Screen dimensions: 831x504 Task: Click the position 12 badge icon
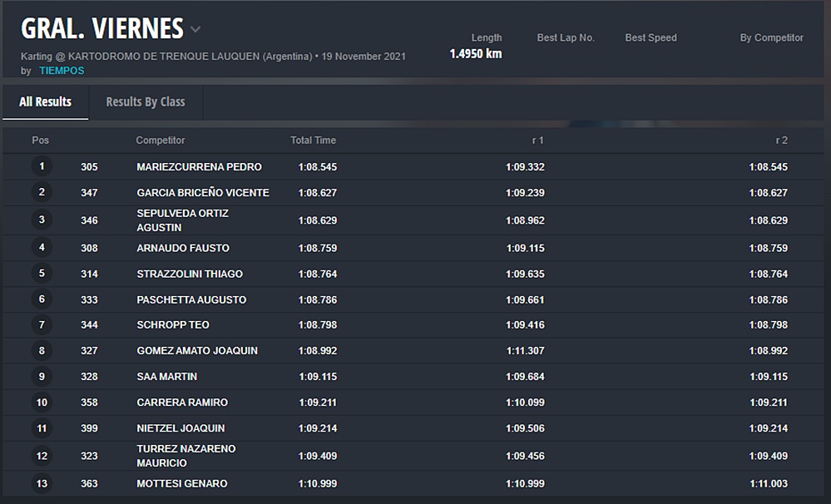(42, 456)
